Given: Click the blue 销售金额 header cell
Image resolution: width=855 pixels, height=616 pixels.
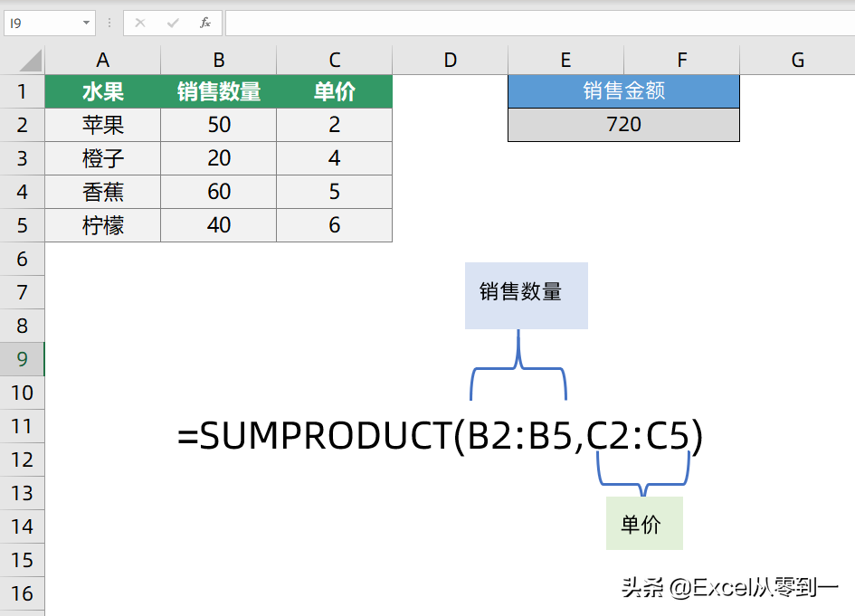Looking at the screenshot, I should 623,91.
